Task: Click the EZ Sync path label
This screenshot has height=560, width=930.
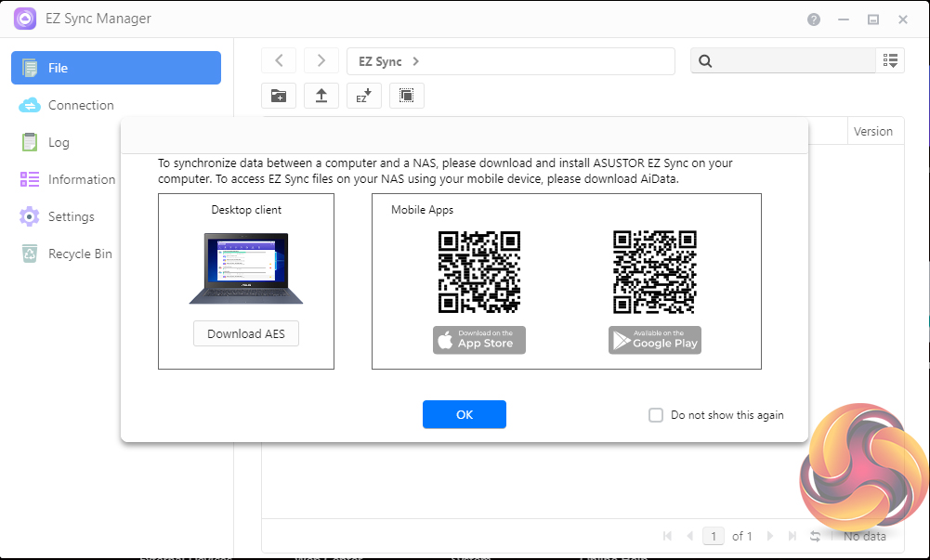Action: (x=380, y=61)
